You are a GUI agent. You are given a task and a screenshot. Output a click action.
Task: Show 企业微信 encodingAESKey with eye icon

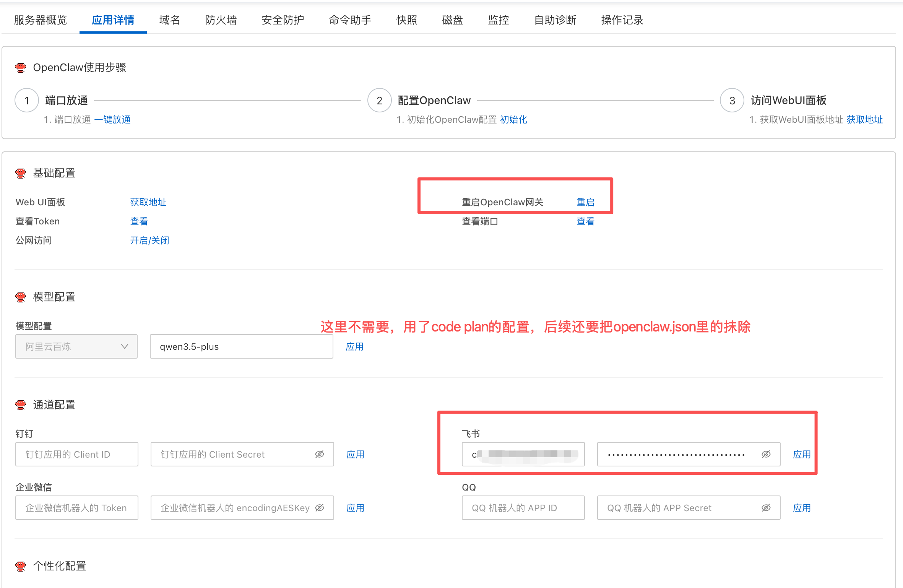coord(320,508)
